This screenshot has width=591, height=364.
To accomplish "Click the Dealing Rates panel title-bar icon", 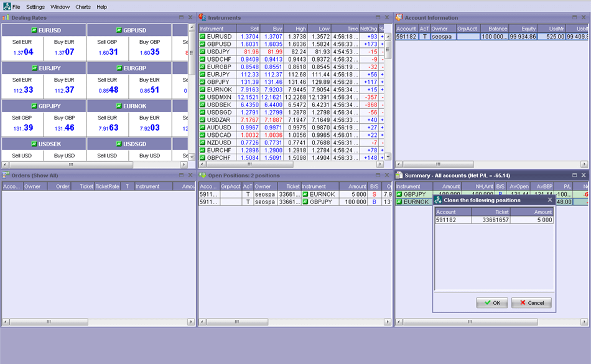I will (6, 17).
